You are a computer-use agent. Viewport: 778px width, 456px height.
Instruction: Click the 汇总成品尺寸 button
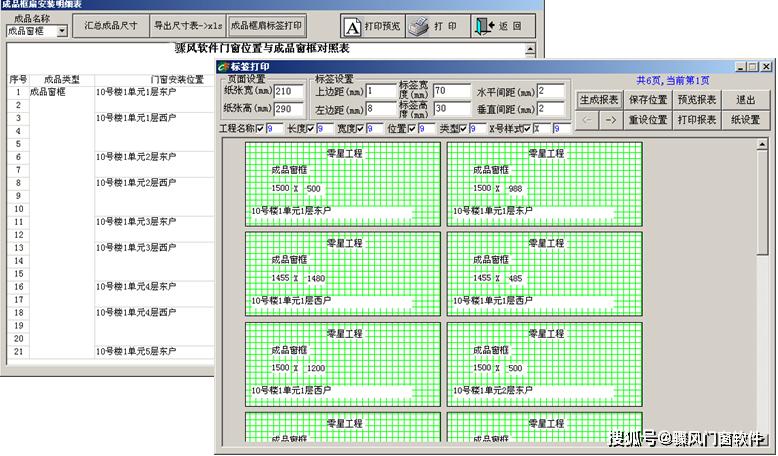pos(111,26)
